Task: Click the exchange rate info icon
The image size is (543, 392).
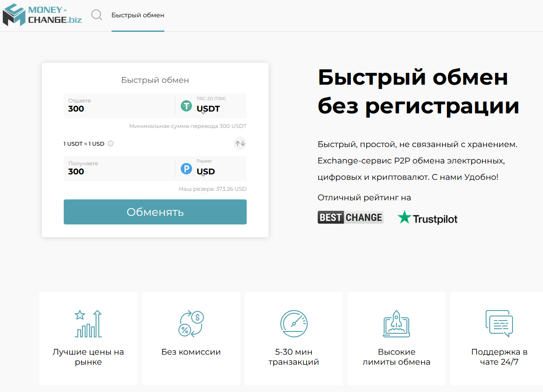Action: [x=111, y=143]
